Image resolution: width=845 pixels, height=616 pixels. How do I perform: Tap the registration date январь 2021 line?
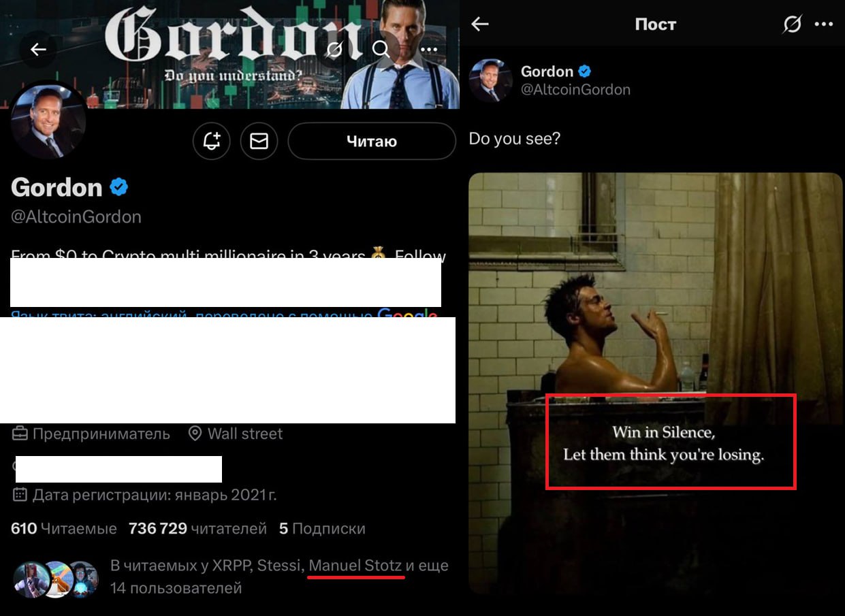tap(144, 494)
